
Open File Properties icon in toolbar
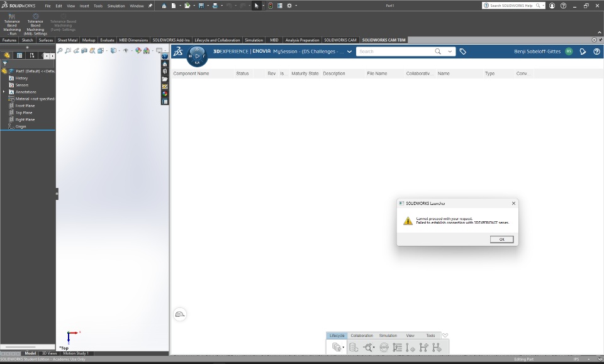coord(280,6)
